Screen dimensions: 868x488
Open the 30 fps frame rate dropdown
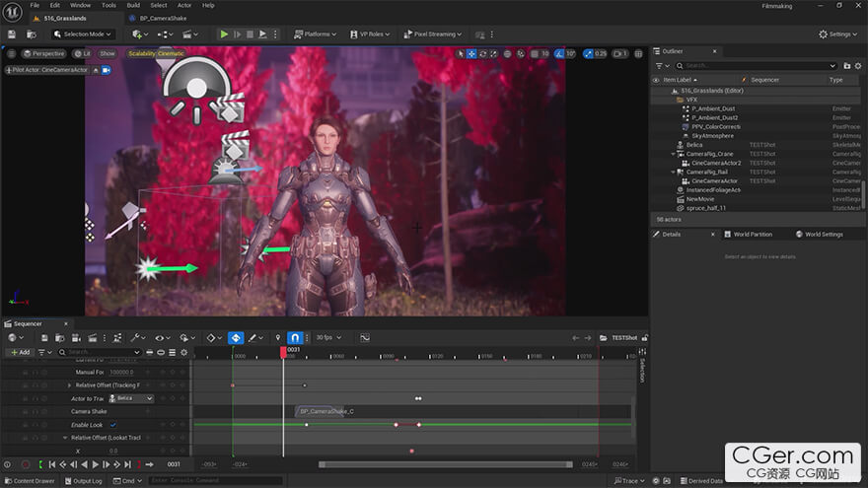point(328,337)
